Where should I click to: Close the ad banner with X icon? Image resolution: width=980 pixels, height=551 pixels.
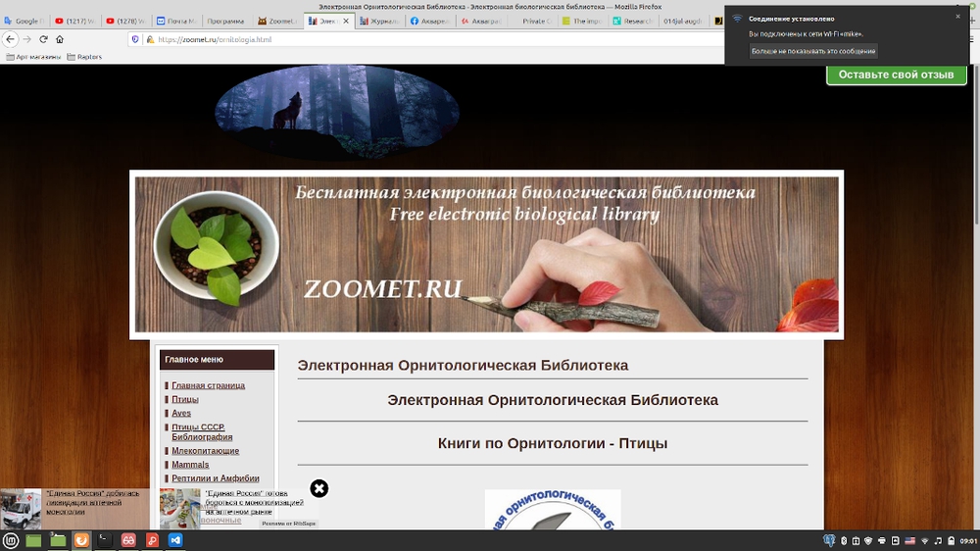click(x=318, y=488)
